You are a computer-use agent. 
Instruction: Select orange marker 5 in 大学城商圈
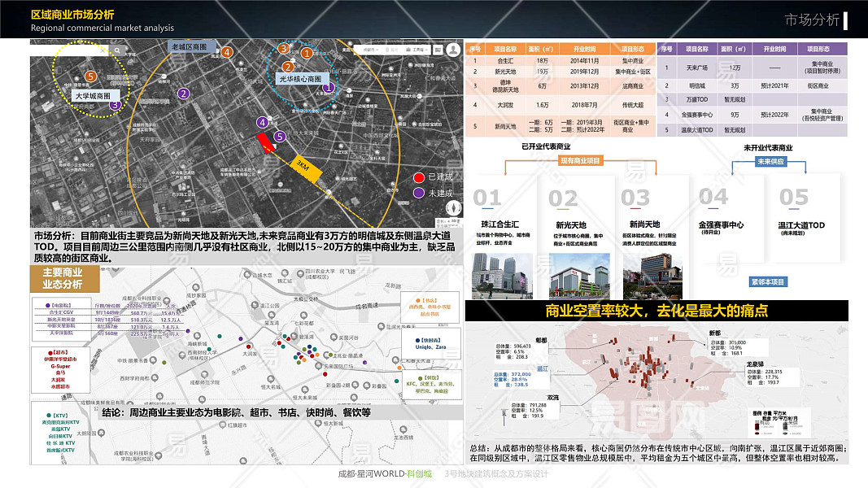tap(91, 76)
